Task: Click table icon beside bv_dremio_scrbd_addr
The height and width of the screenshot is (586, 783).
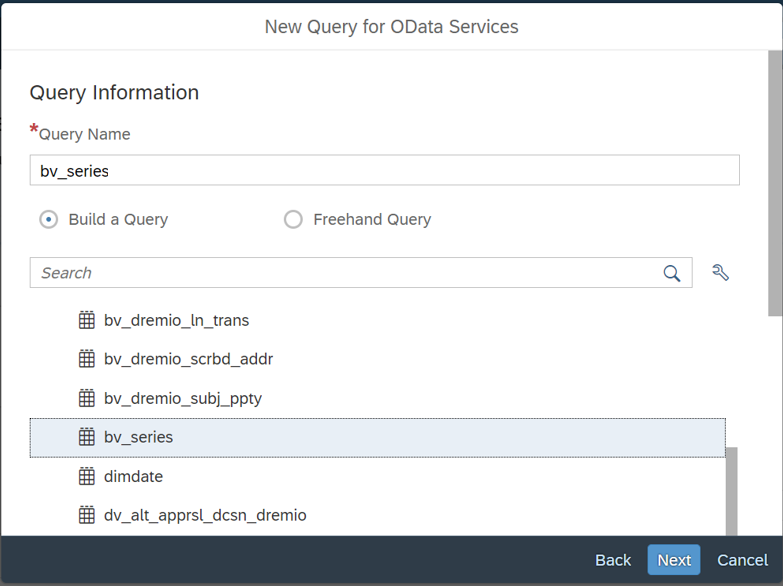Action: (x=87, y=359)
